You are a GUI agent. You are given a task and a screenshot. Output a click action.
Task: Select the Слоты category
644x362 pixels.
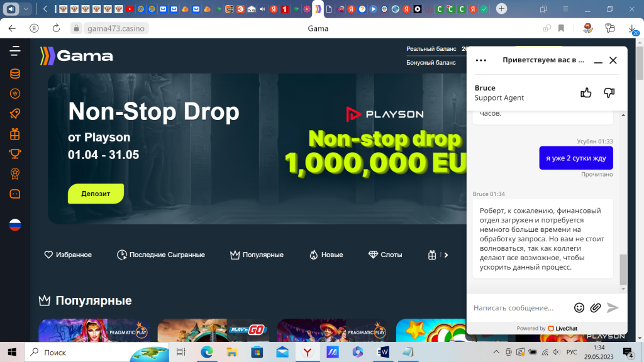pyautogui.click(x=386, y=255)
